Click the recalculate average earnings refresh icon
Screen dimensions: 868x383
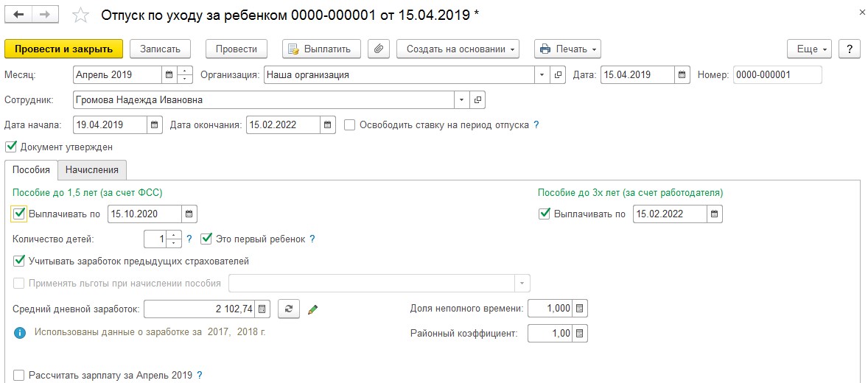(x=288, y=309)
